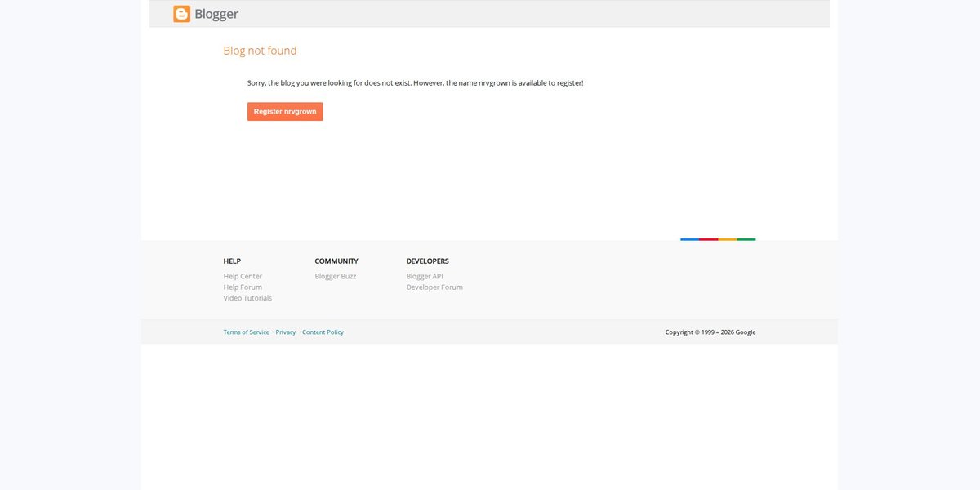The width and height of the screenshot is (980, 490).
Task: Click the orange Blogger logo icon
Action: tap(181, 14)
